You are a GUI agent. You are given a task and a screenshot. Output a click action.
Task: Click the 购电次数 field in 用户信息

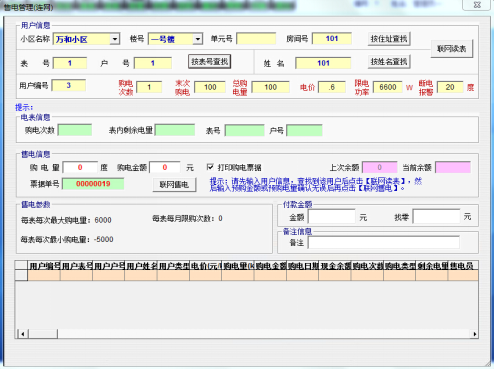pos(149,87)
